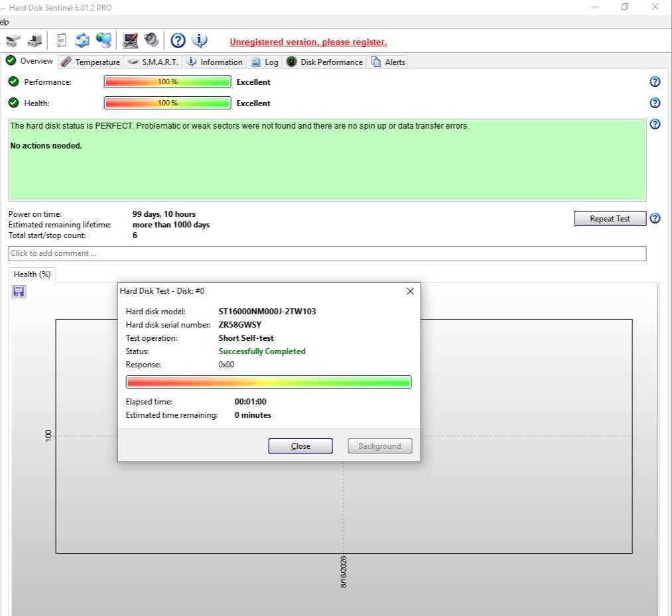672x616 pixels.
Task: Click the Close button in test dialog
Action: click(301, 446)
